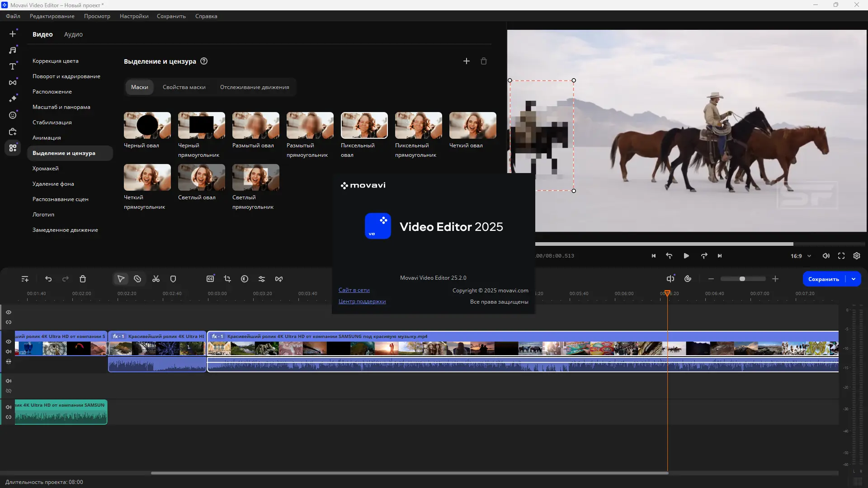This screenshot has height=488, width=868.
Task: Select the scissors cut tool
Action: (156, 279)
